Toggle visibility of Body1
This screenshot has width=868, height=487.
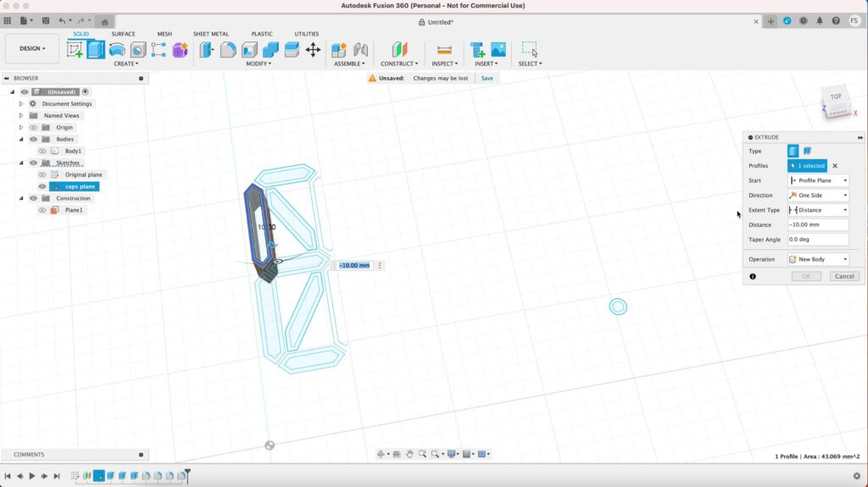pyautogui.click(x=42, y=151)
